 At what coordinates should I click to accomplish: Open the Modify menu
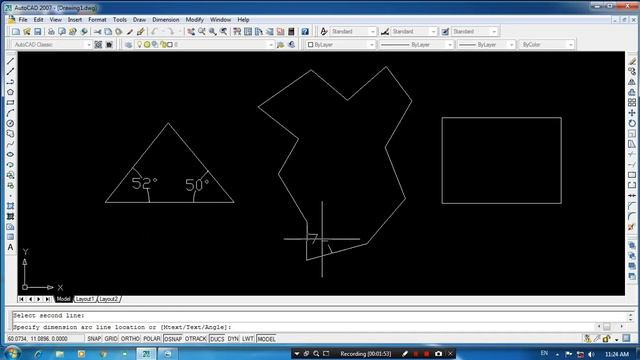click(x=194, y=20)
